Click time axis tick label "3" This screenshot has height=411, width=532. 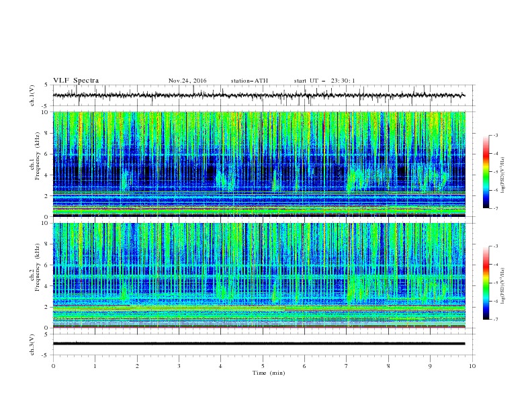point(179,366)
